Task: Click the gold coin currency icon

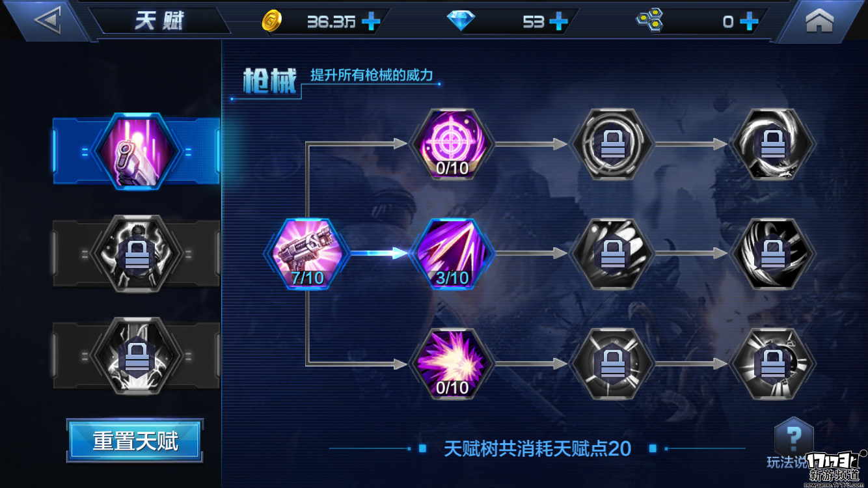Action: (x=272, y=21)
